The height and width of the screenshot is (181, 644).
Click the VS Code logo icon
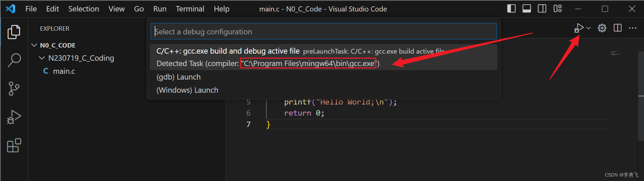pos(11,9)
